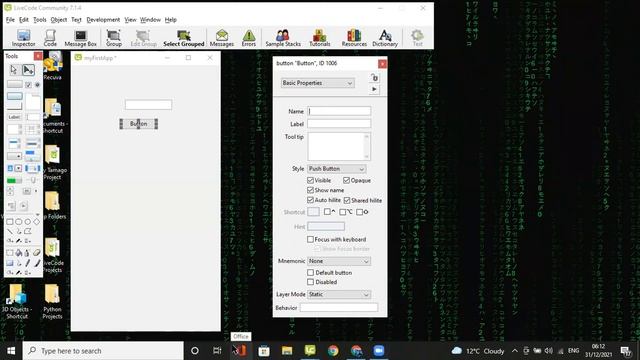
Task: Check the Default button checkbox
Action: [310, 272]
